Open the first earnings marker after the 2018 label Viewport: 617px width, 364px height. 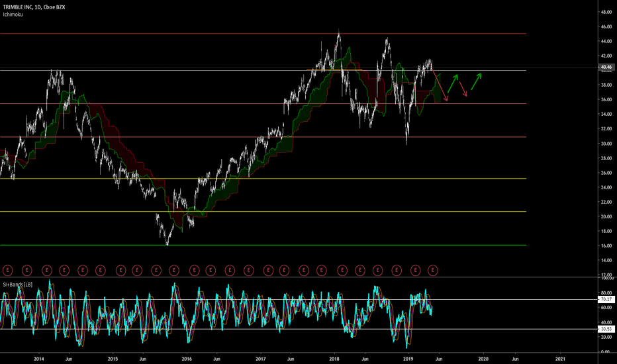pyautogui.click(x=342, y=270)
